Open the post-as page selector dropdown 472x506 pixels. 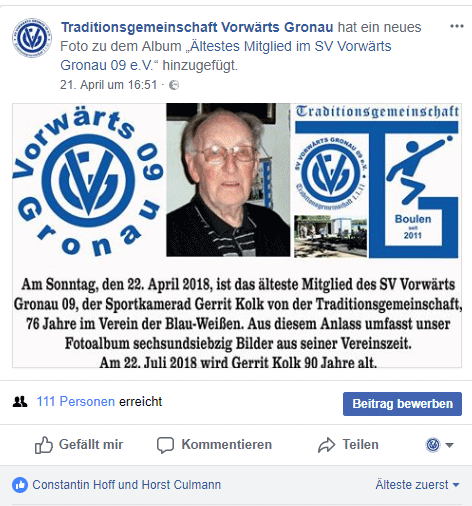pyautogui.click(x=439, y=445)
